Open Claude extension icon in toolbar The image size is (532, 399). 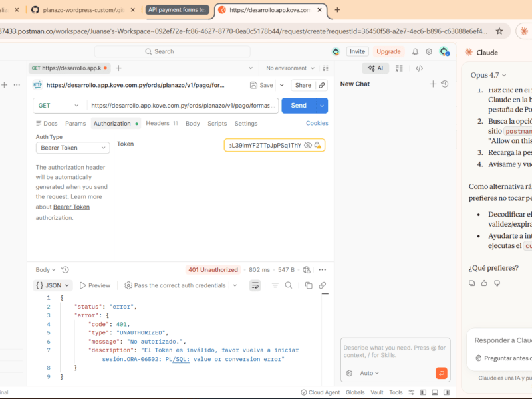click(x=524, y=31)
